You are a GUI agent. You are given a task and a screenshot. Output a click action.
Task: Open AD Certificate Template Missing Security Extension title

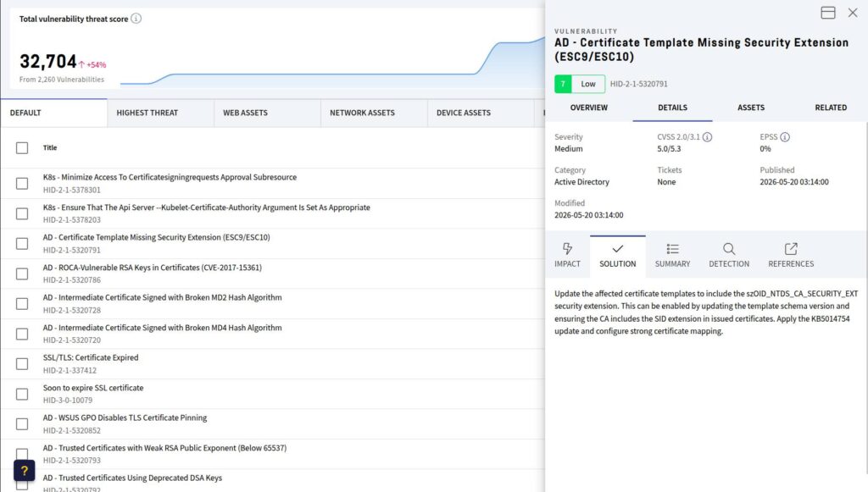[x=157, y=237]
